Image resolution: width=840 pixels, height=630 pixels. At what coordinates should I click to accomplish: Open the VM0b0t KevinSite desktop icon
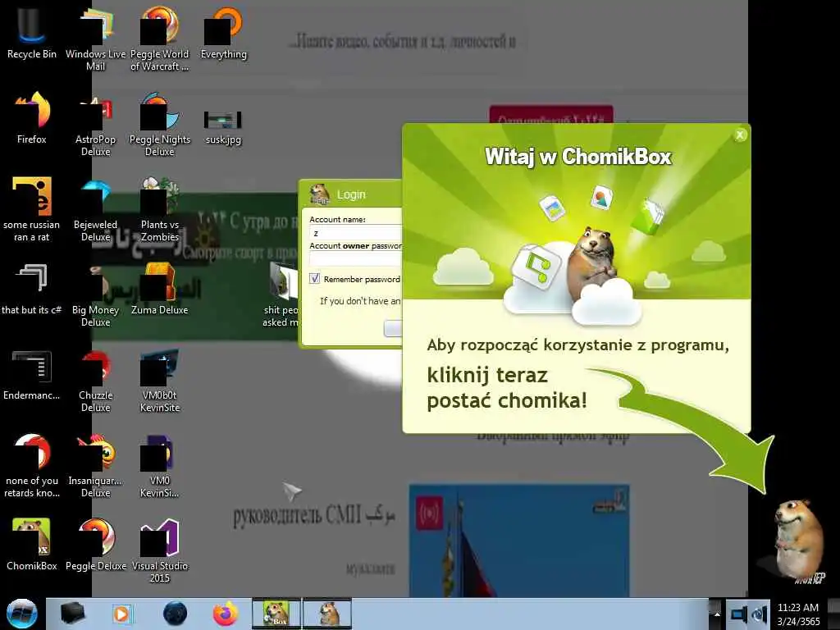[160, 381]
